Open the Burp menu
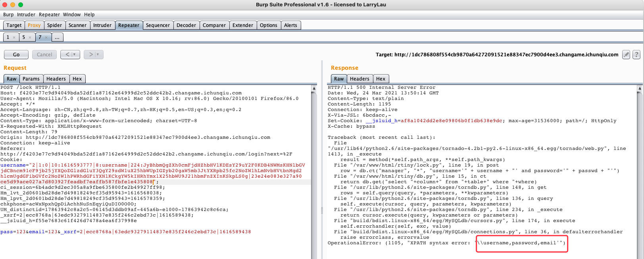The height and width of the screenshot is (259, 644). pos(8,14)
